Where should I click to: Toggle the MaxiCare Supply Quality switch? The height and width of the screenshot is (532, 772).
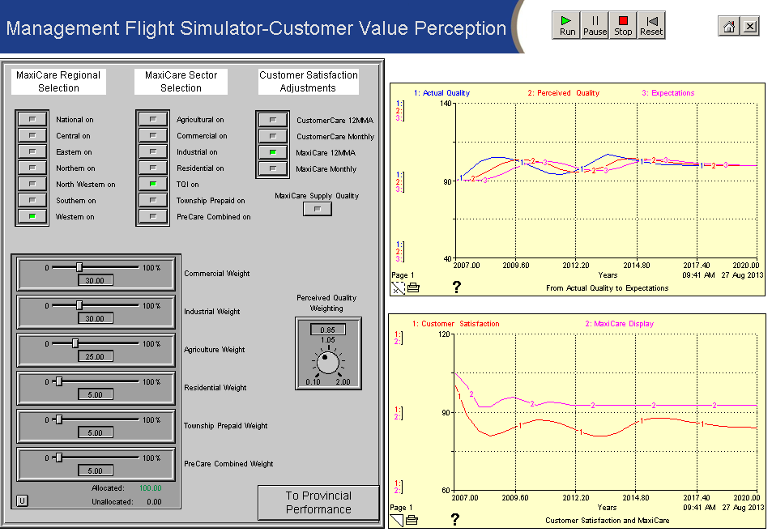pos(317,209)
